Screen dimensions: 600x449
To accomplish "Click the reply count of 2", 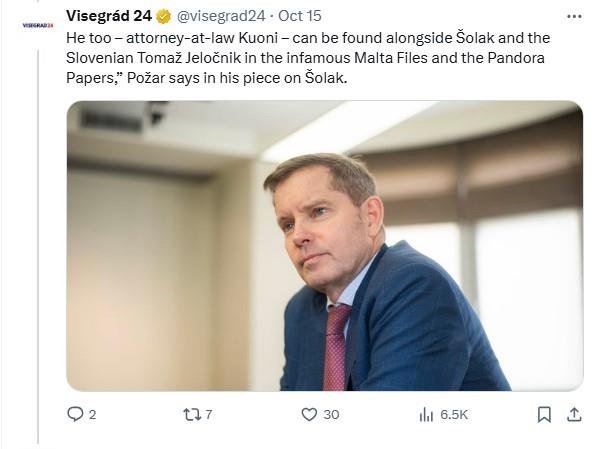I will pyautogui.click(x=92, y=415).
